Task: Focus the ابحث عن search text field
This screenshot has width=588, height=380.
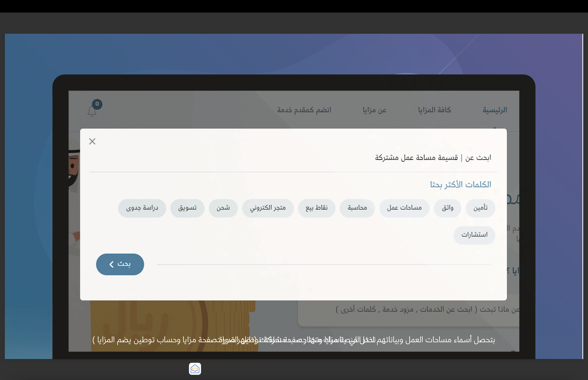Action: [x=293, y=158]
